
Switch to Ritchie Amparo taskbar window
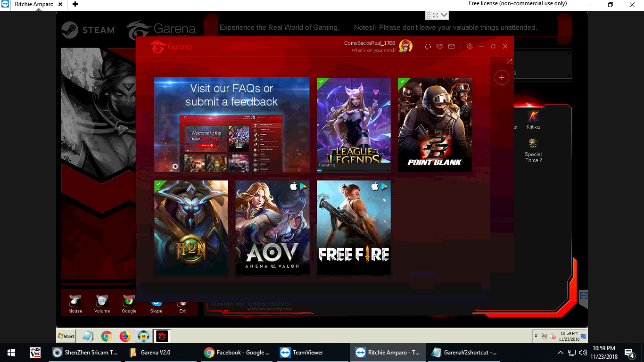coord(388,353)
